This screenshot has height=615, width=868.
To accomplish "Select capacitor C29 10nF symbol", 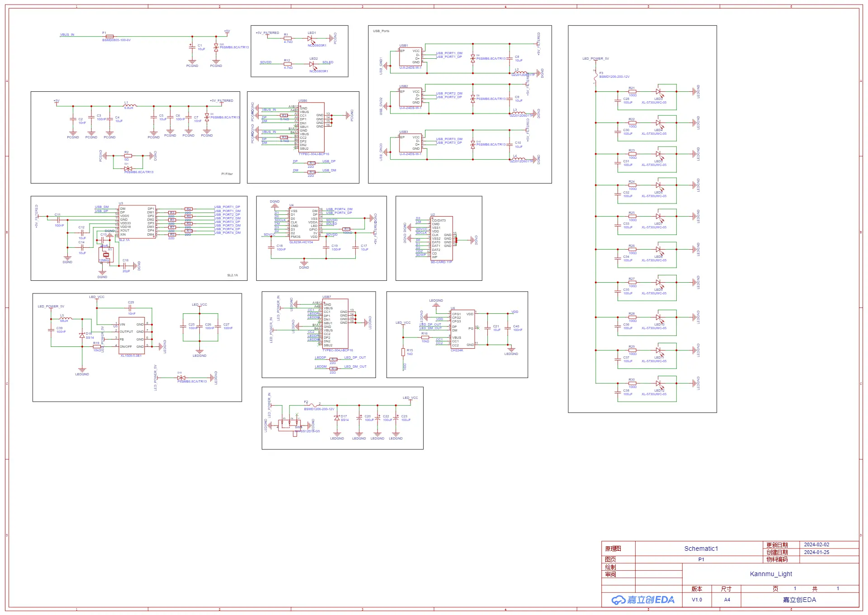I will point(131,308).
